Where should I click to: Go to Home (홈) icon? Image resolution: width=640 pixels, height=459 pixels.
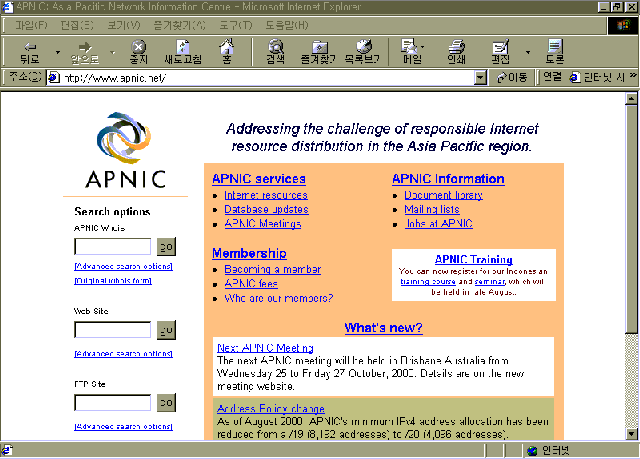[227, 51]
